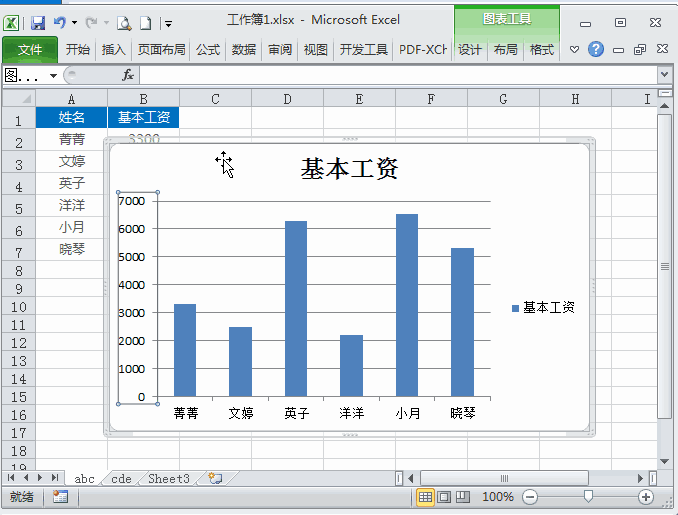The image size is (678, 515).
Task: Switch to the 审阅 Review tab
Action: pyautogui.click(x=280, y=49)
